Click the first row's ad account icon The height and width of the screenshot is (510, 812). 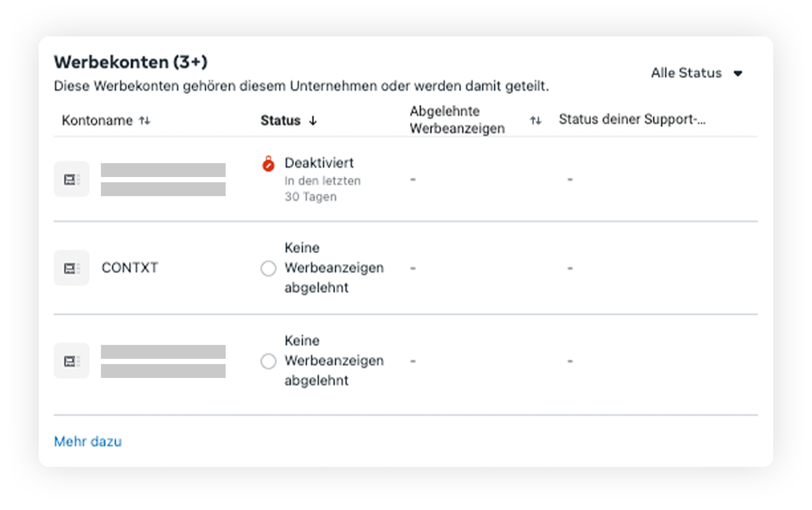click(72, 179)
